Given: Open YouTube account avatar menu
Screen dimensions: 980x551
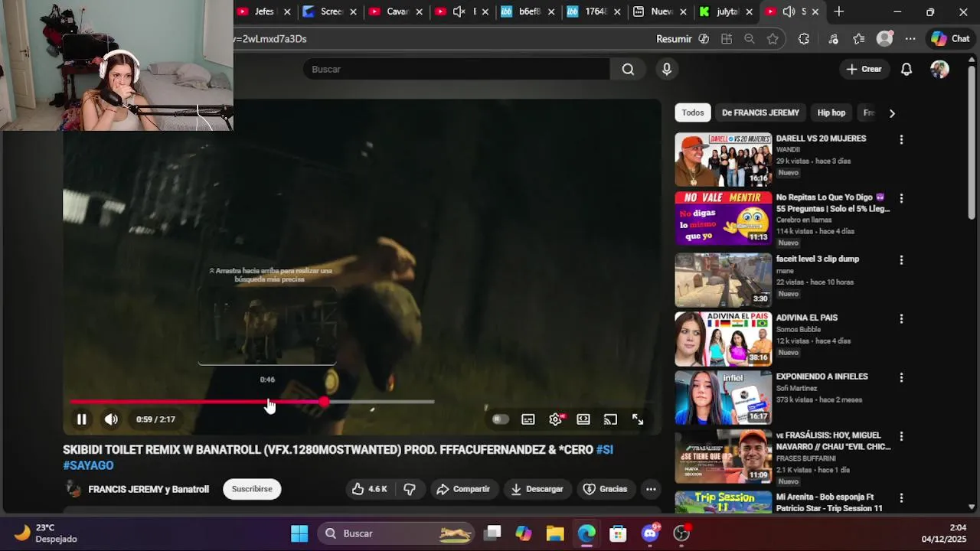Looking at the screenshot, I should pos(939,69).
